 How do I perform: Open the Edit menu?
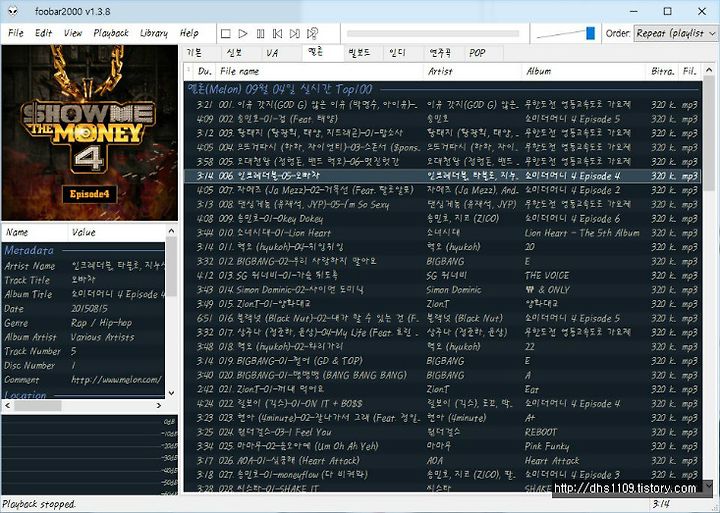tap(44, 33)
